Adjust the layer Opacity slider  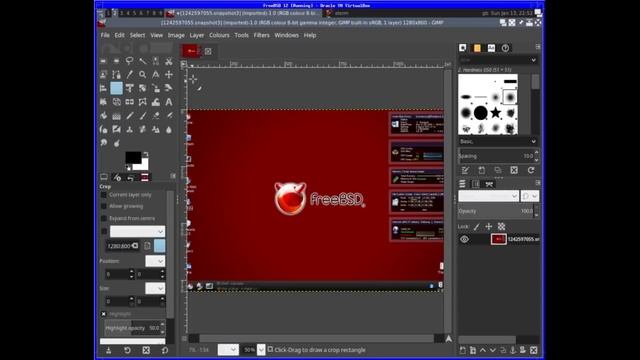click(x=498, y=211)
